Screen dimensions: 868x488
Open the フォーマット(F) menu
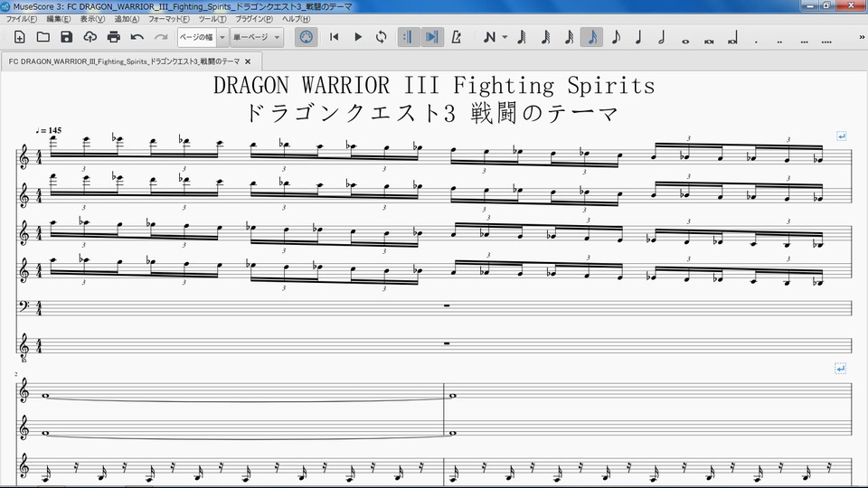pos(169,19)
